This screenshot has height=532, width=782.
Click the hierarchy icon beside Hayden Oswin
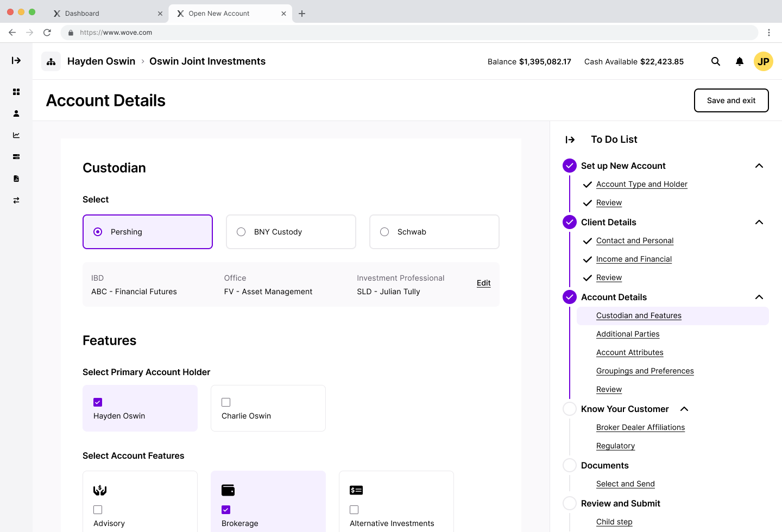coord(51,61)
